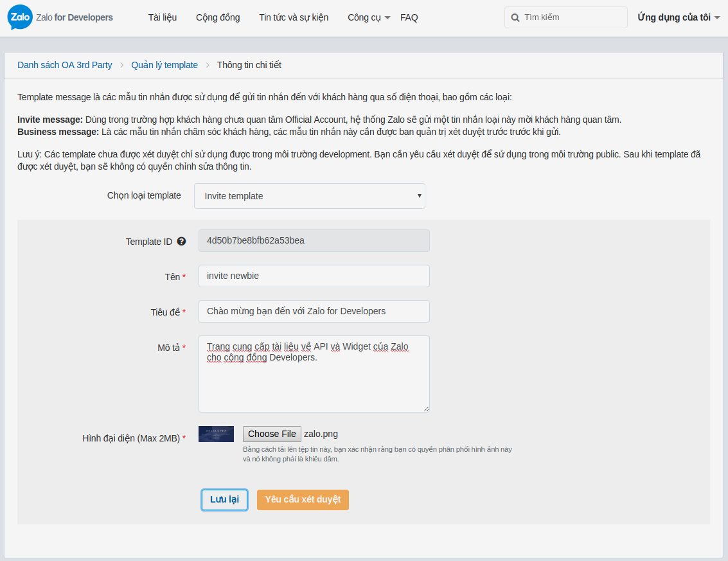The image size is (728, 561).
Task: Click the Lưu lại button
Action: (x=224, y=500)
